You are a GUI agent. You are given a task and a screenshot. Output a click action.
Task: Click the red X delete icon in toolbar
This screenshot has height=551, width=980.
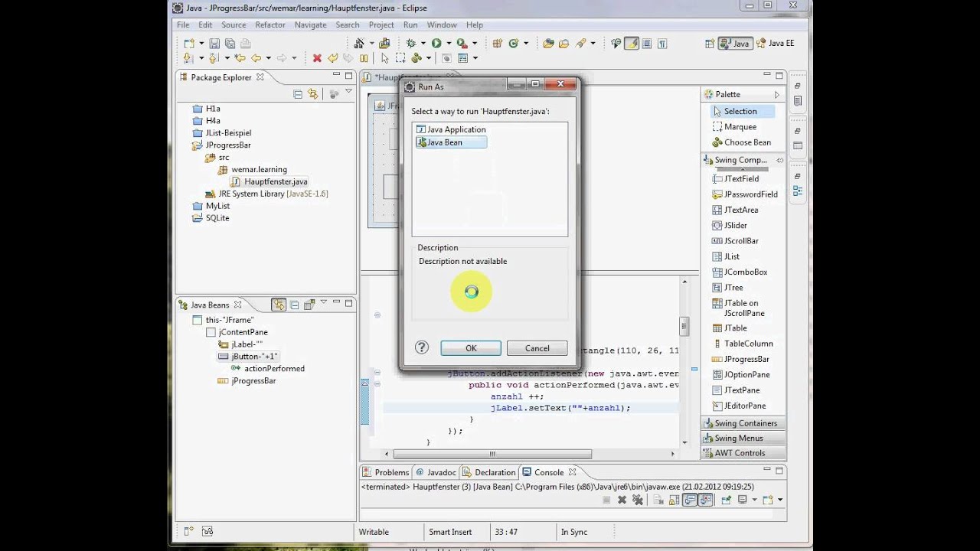tap(317, 57)
